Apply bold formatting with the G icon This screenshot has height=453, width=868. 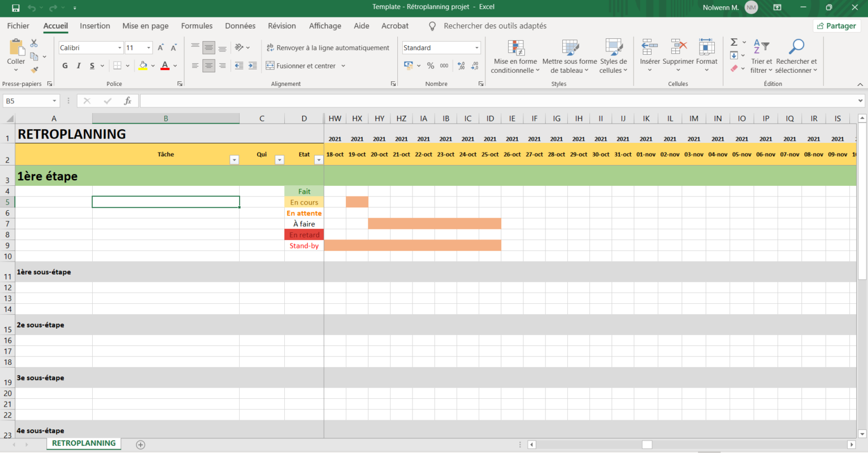(64, 66)
